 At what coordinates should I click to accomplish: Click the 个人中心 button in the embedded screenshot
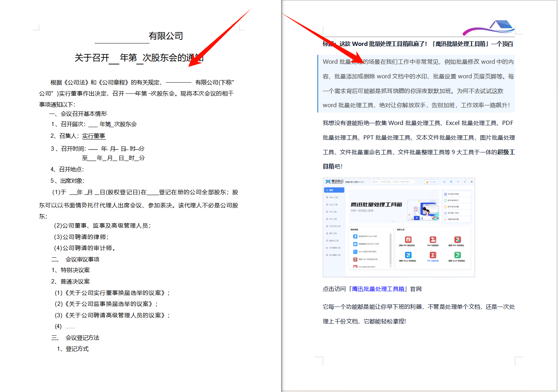tap(431, 182)
